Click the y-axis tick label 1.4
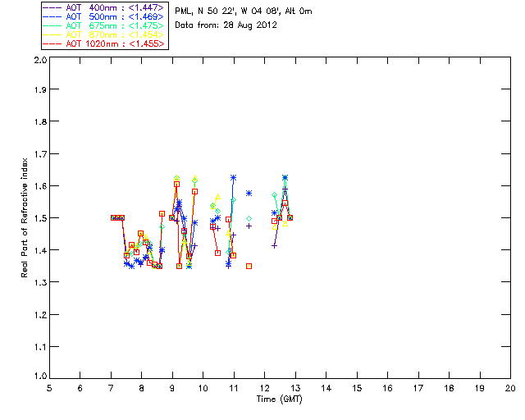 40,250
